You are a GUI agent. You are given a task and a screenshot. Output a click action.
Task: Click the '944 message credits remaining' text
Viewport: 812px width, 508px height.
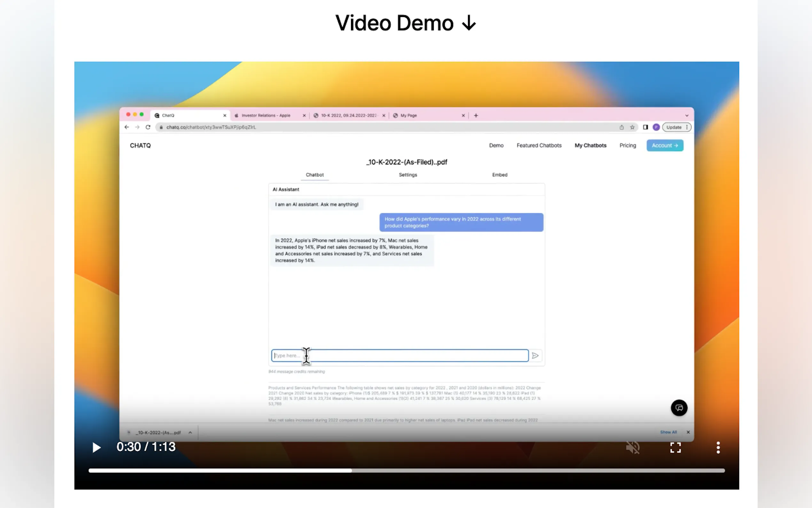[x=297, y=372]
